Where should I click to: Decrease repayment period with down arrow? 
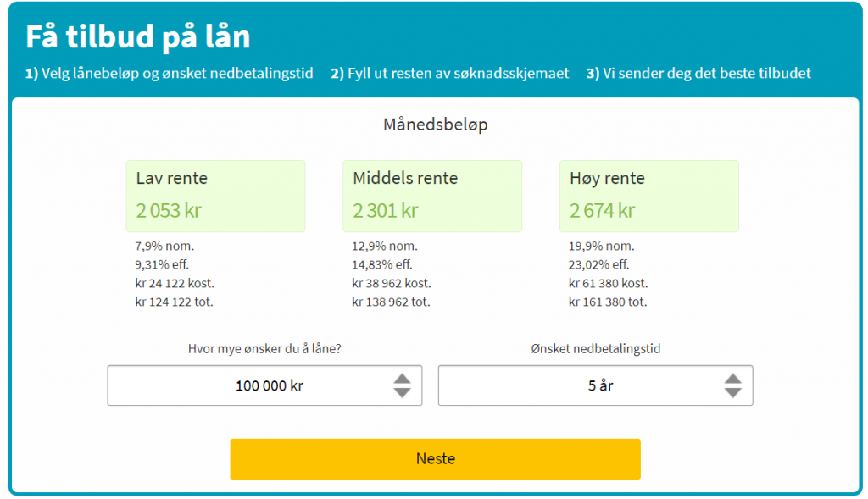tap(732, 393)
